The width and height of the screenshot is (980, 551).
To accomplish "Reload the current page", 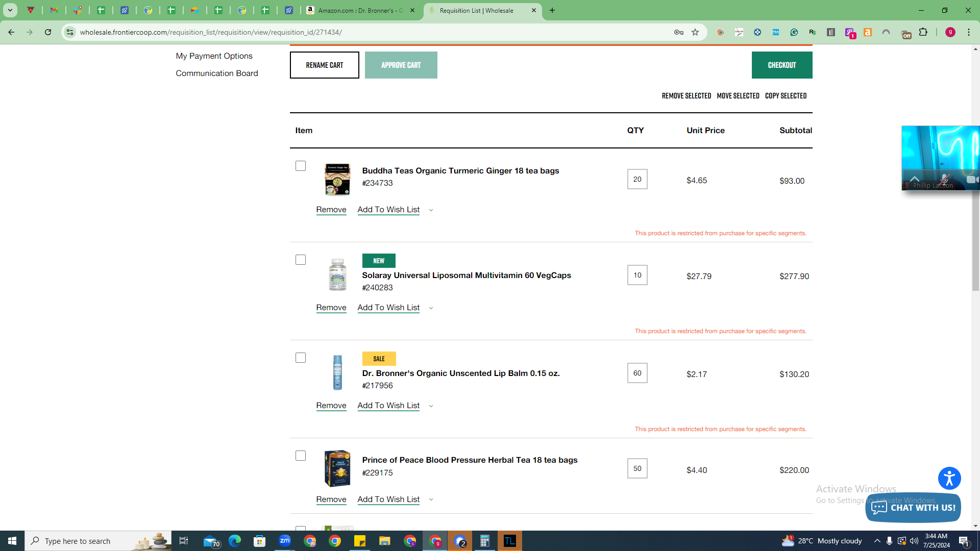I will (x=48, y=32).
